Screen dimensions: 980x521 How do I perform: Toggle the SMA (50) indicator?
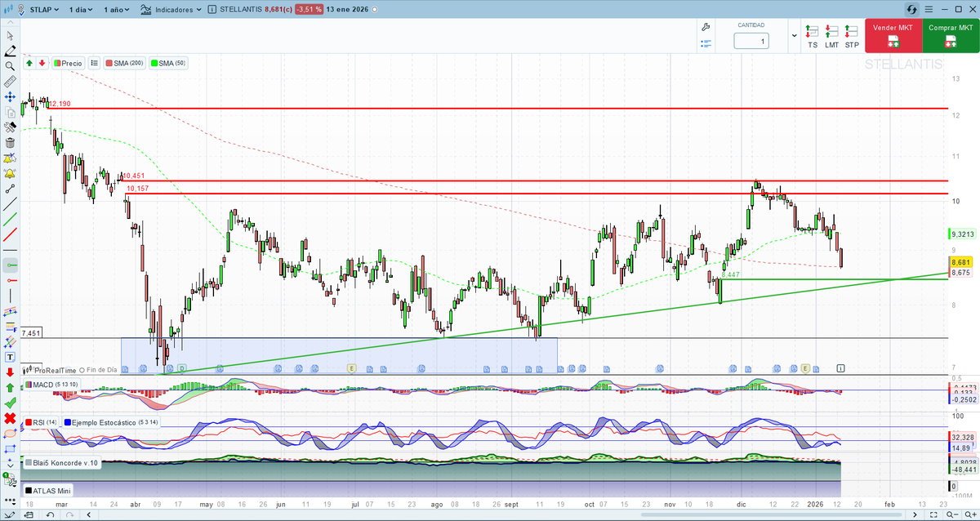click(x=168, y=63)
